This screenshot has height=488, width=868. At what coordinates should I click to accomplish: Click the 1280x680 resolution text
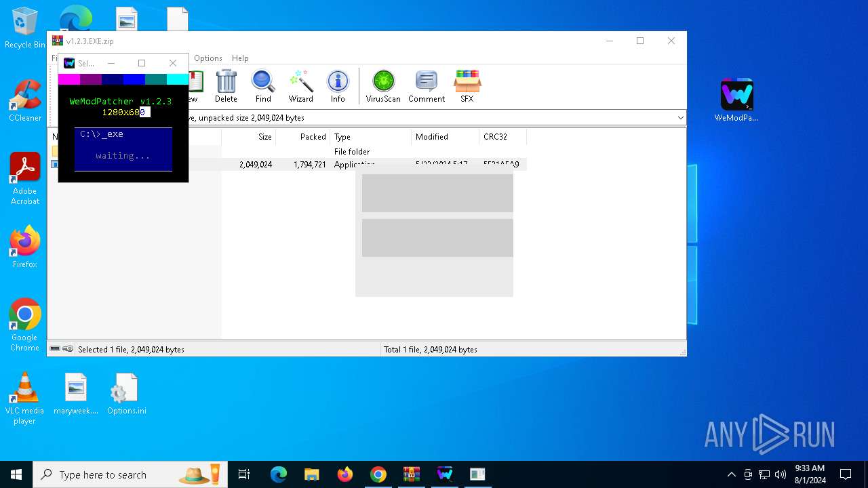pyautogui.click(x=123, y=113)
